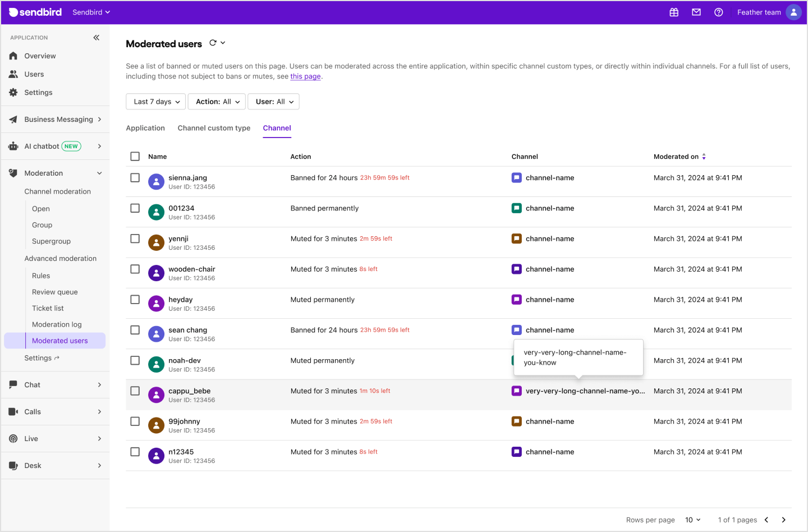Screen dimensions: 808x532
Task: Select the Channel tab
Action: [277, 128]
